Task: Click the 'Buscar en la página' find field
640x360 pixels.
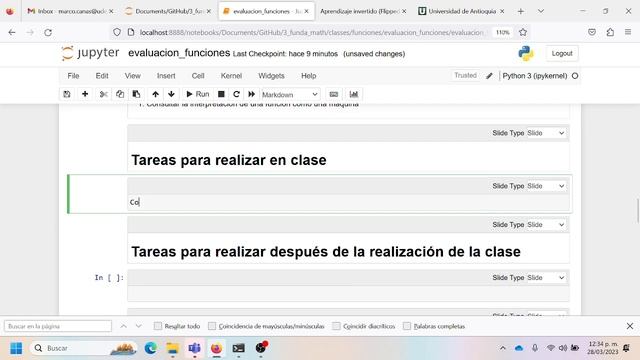Action: [x=58, y=326]
